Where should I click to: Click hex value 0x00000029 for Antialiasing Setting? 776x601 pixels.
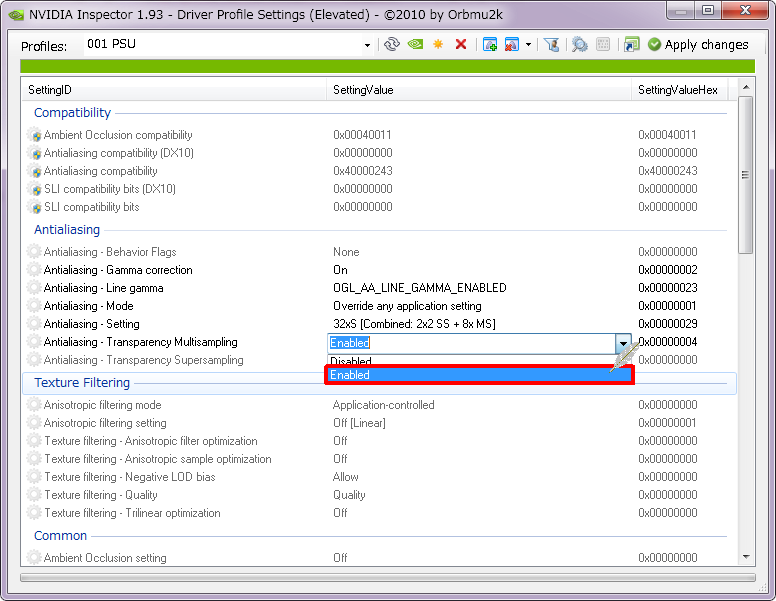(x=668, y=324)
